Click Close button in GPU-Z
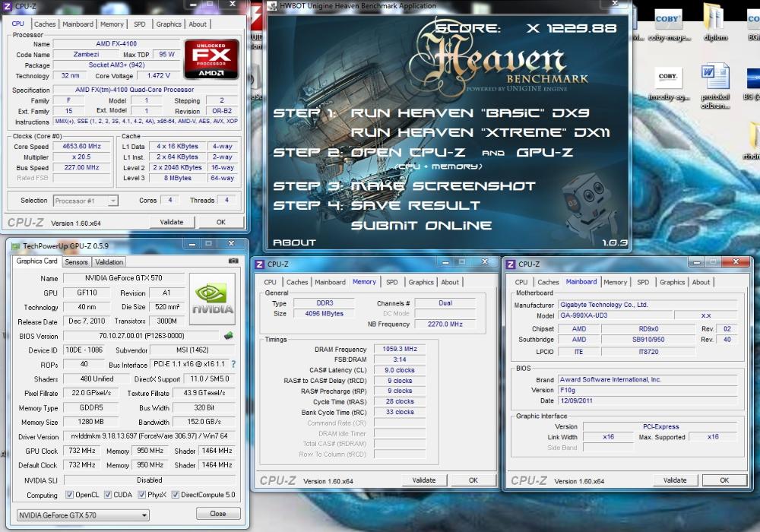This screenshot has height=532, width=760. click(x=217, y=514)
